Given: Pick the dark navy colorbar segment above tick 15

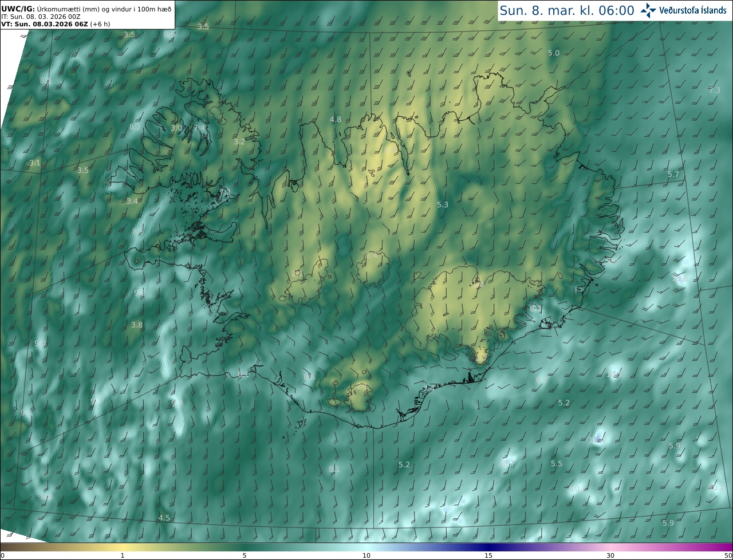Looking at the screenshot, I should coord(488,547).
